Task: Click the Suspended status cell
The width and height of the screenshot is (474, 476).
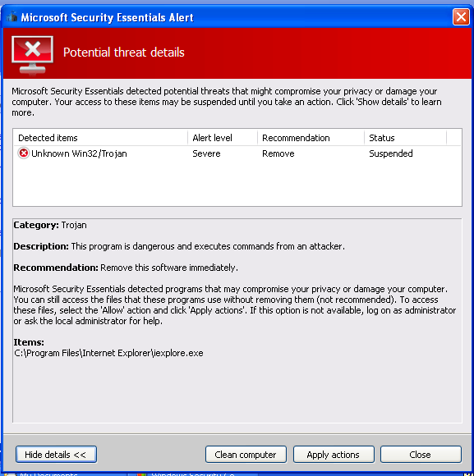Action: [391, 153]
